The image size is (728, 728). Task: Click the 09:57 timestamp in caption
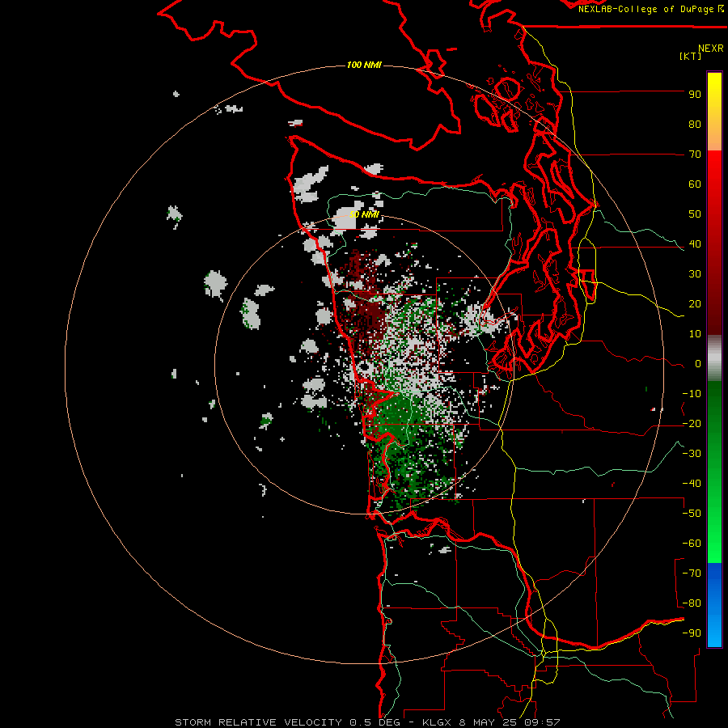pos(541,722)
